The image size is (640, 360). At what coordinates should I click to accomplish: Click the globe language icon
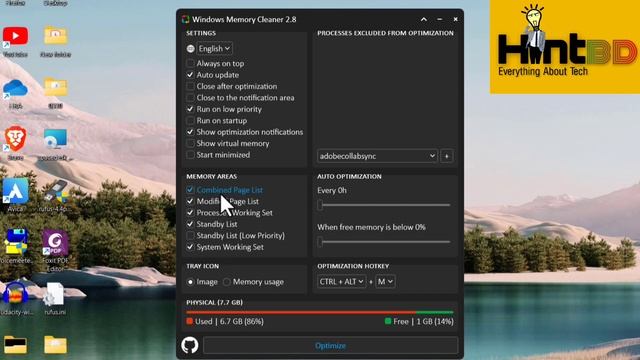(x=190, y=49)
